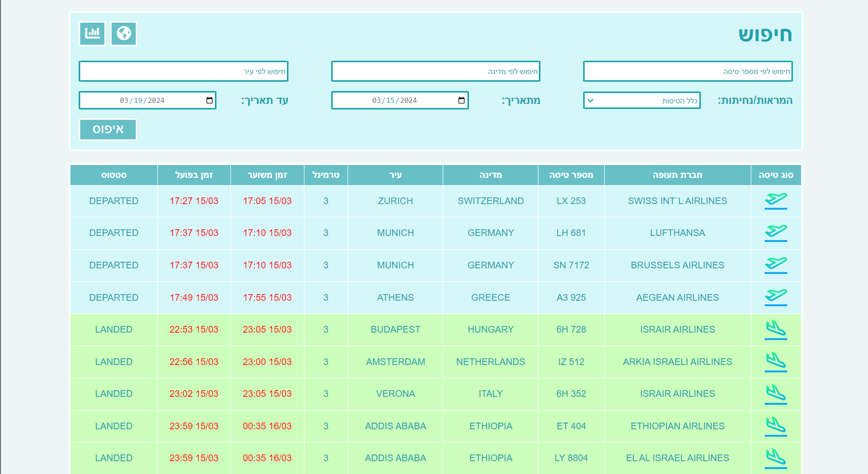The width and height of the screenshot is (868, 474).
Task: Click the סטטוס column header
Action: 114,175
